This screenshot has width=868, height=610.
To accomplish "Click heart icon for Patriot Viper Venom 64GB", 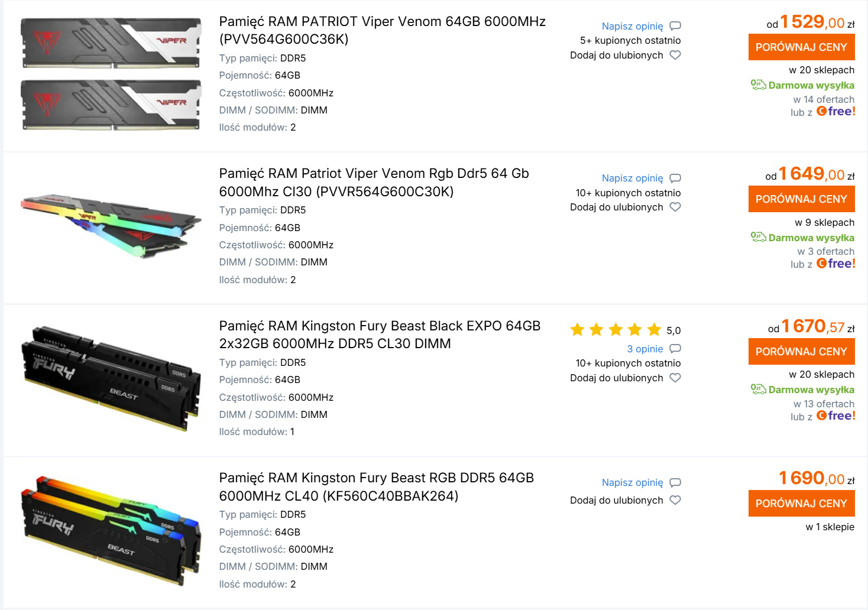I will click(675, 55).
